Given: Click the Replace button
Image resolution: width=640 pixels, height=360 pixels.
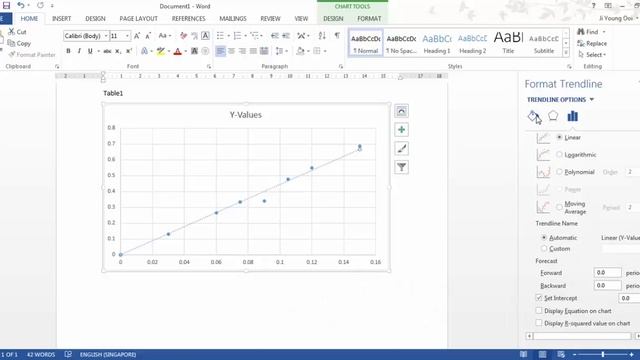Looking at the screenshot, I should click(x=592, y=43).
